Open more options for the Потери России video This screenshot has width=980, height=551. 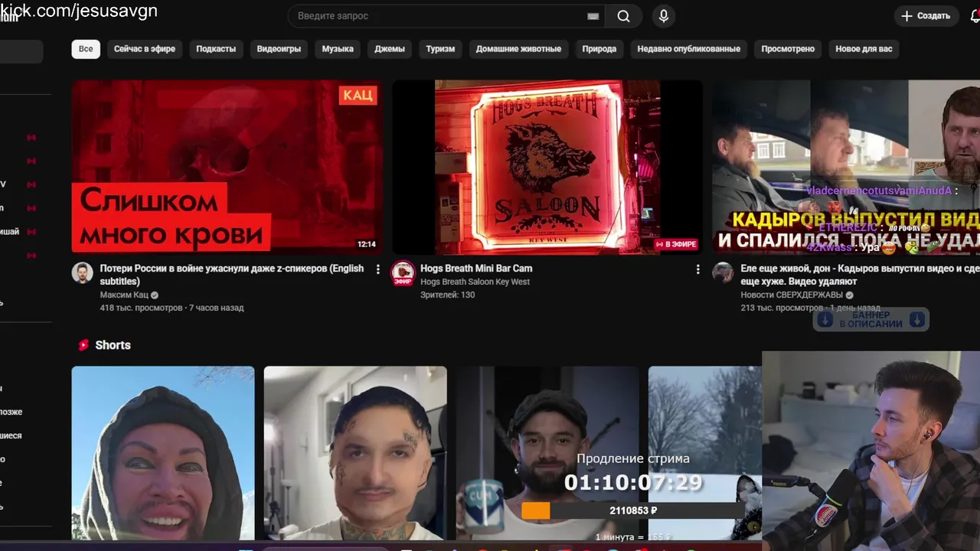[377, 269]
